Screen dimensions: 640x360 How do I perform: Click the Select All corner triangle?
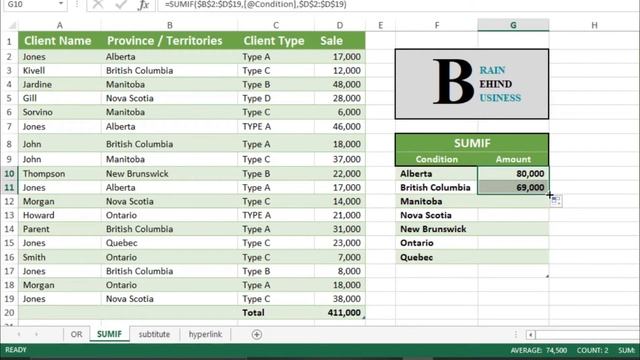pos(12,26)
